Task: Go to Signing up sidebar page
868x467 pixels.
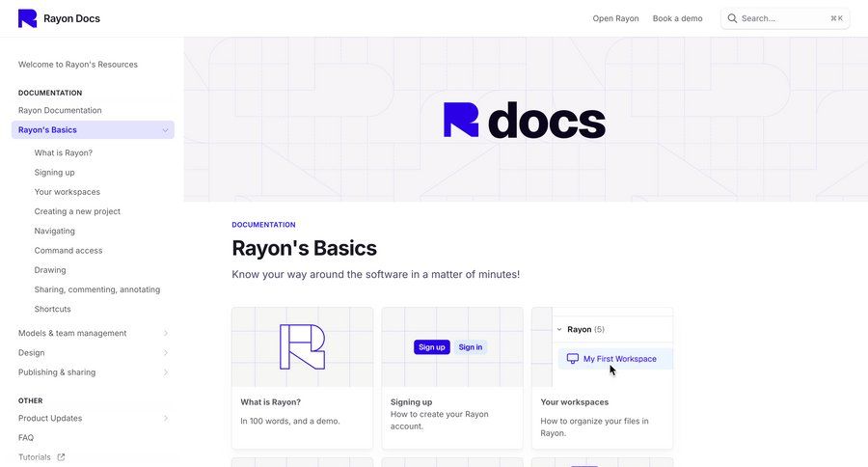Action: 54,173
